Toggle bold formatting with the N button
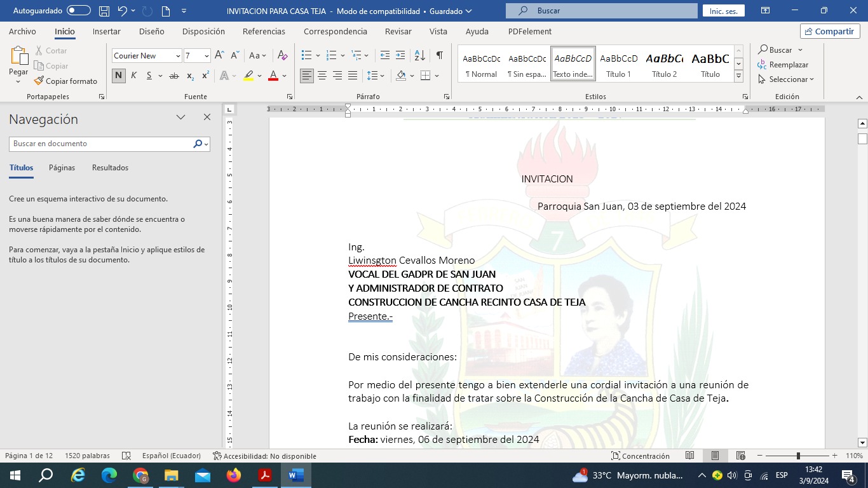This screenshot has width=868, height=488. (x=118, y=76)
